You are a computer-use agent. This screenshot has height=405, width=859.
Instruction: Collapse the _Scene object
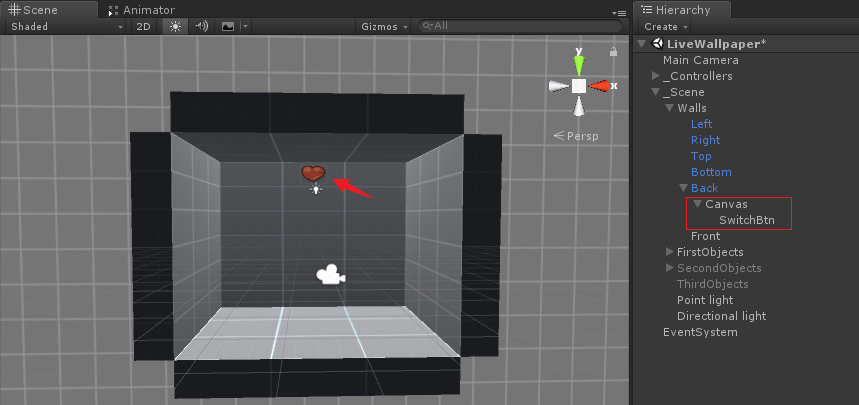click(x=656, y=92)
